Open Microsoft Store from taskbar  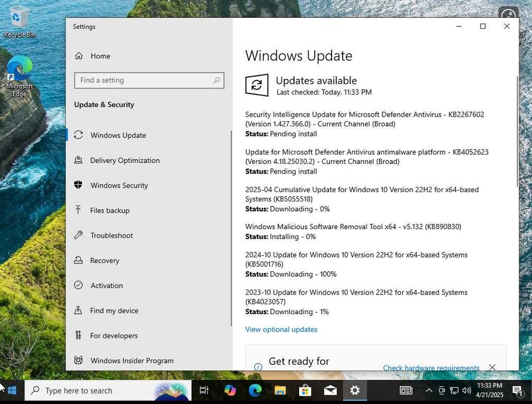[305, 391]
